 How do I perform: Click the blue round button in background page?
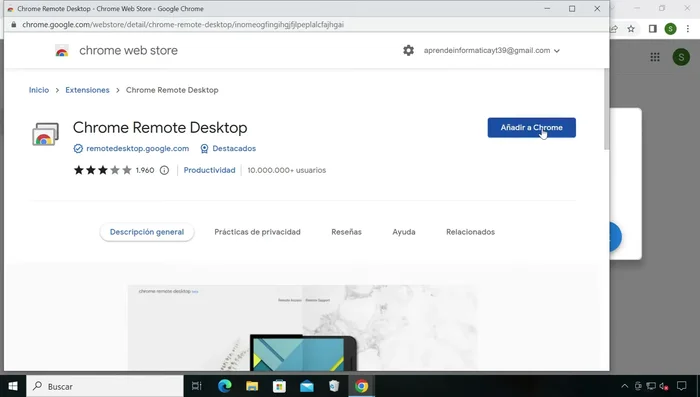tap(615, 237)
